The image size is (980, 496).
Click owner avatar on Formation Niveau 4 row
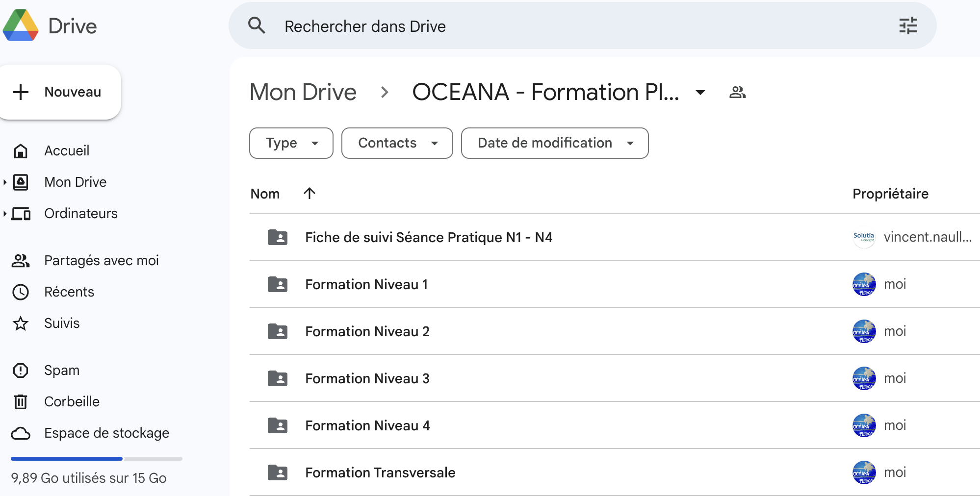[x=864, y=425]
